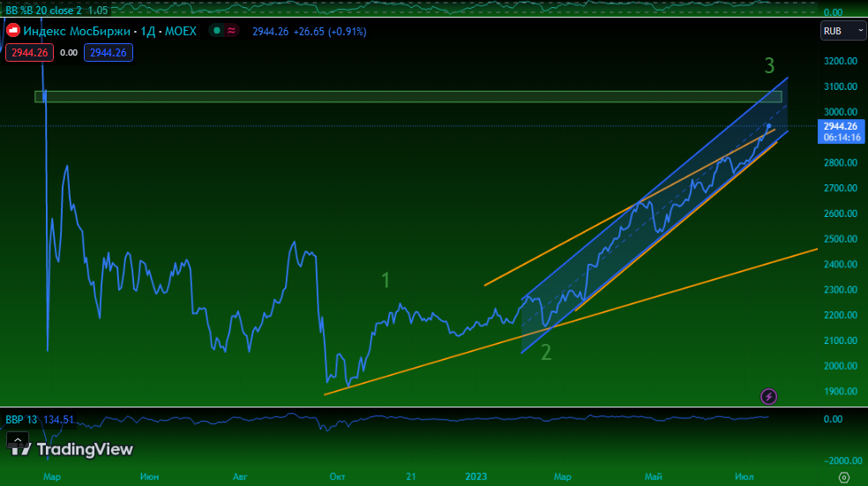
Task: Click the 2800.00 price axis label
Action: 841,163
